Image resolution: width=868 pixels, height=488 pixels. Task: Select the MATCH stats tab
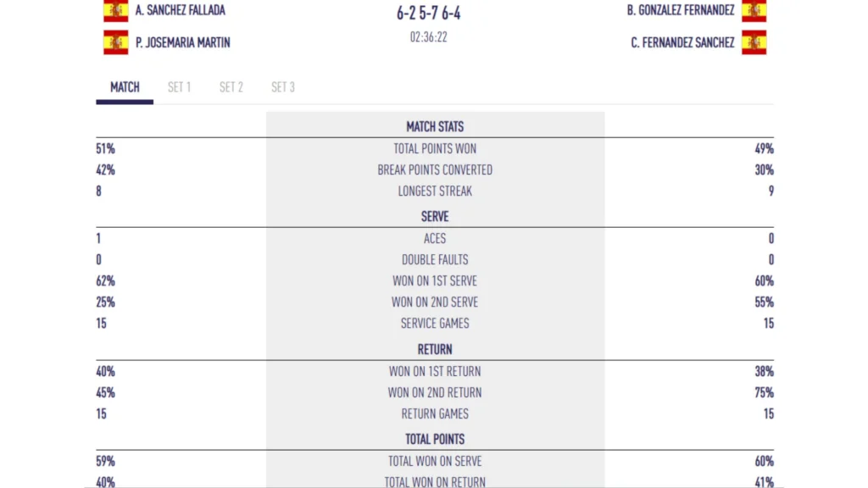click(x=125, y=87)
